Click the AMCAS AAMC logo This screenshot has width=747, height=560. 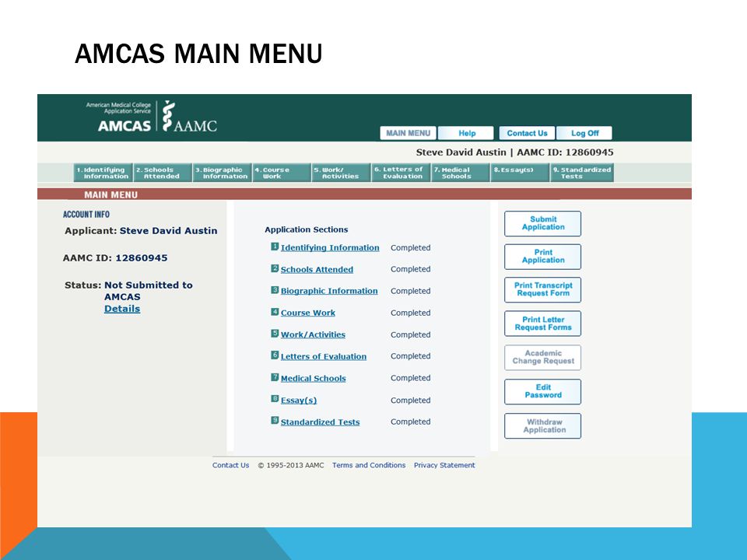152,117
